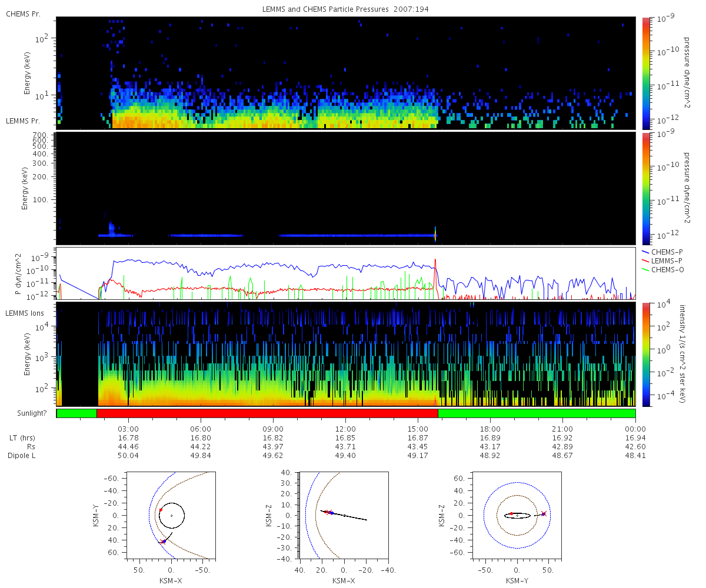Click the 06:00 time tick label

[x=201, y=429]
